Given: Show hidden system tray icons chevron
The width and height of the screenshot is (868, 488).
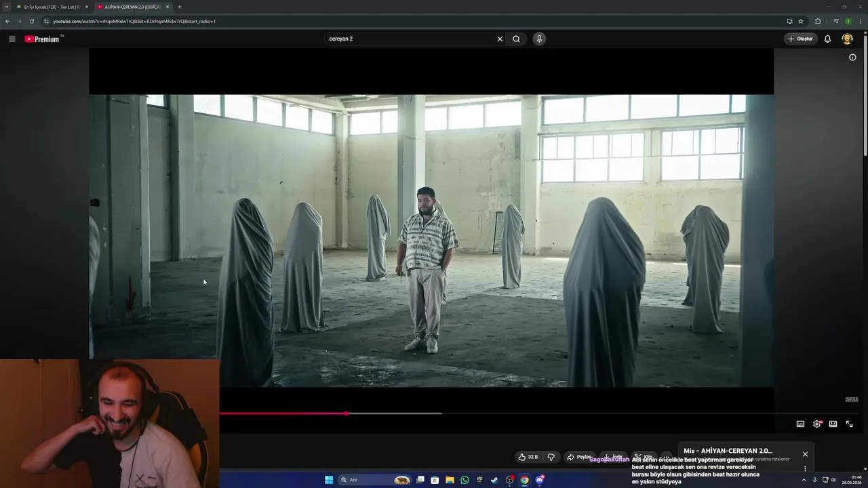Looking at the screenshot, I should (x=804, y=480).
